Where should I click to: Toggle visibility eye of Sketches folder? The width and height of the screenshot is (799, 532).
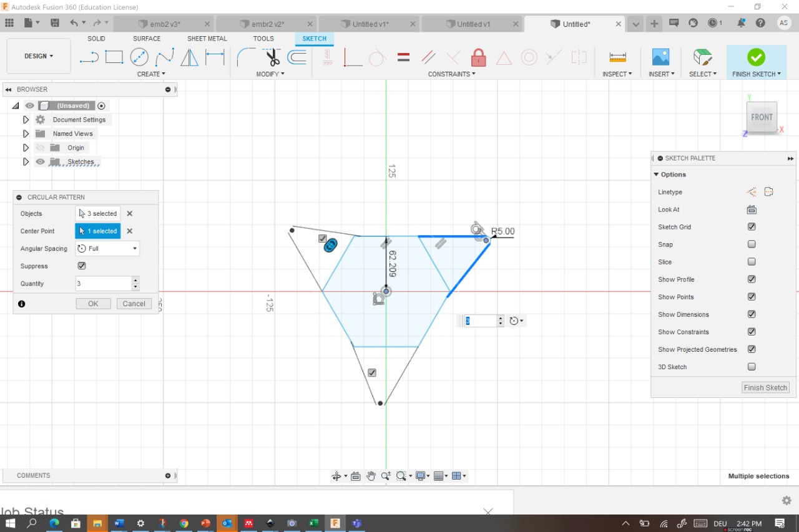(x=41, y=162)
